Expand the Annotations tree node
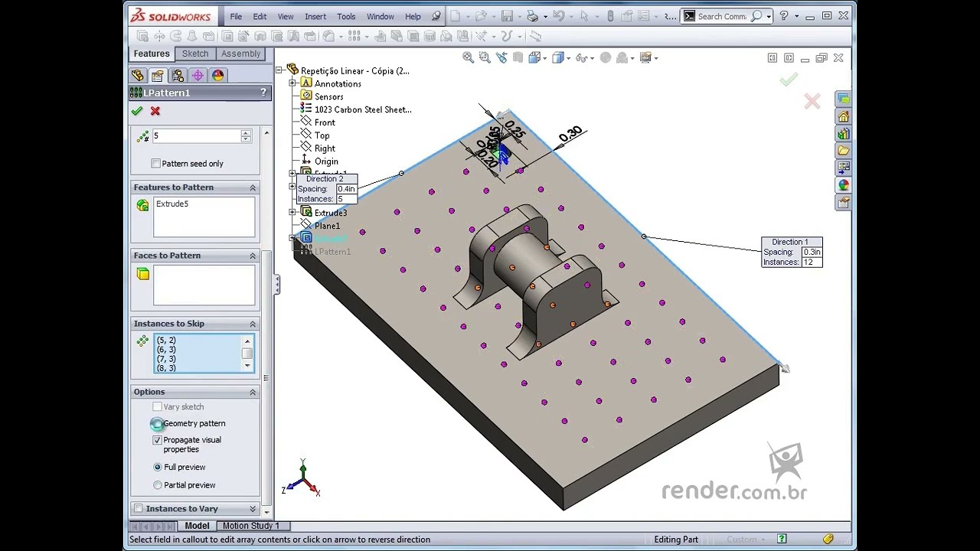 (x=292, y=83)
